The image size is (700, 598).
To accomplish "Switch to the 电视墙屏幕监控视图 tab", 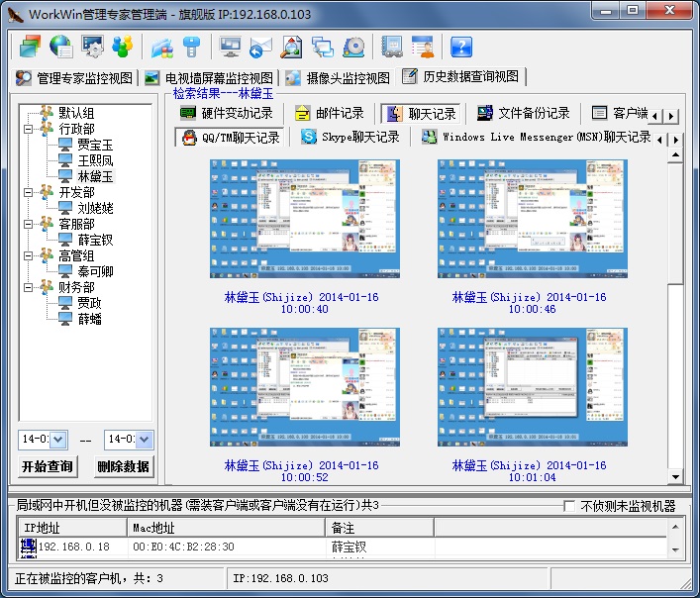I will 210,78.
